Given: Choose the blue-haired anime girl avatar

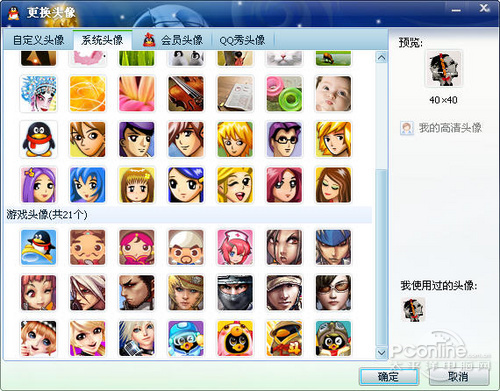Looking at the screenshot, I should [x=87, y=185].
